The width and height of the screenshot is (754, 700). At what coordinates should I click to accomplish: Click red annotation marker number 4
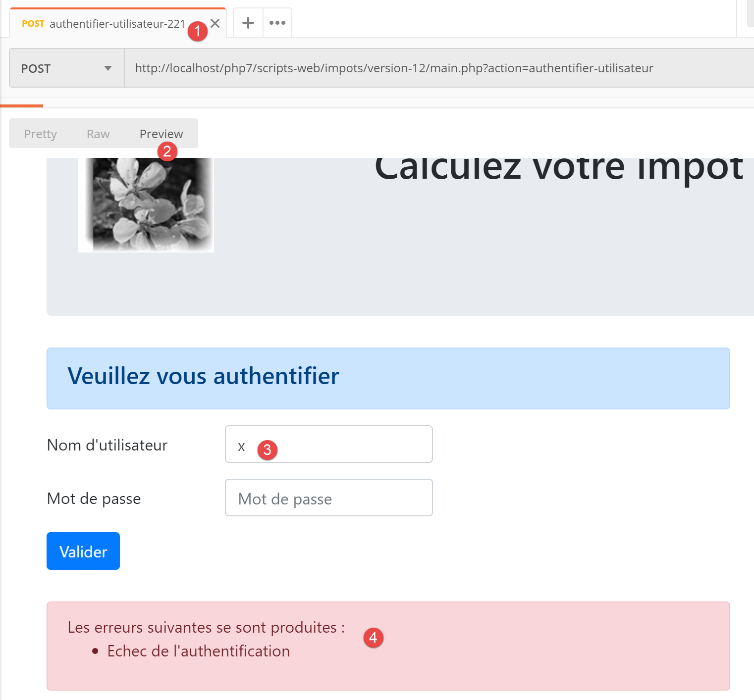click(373, 637)
